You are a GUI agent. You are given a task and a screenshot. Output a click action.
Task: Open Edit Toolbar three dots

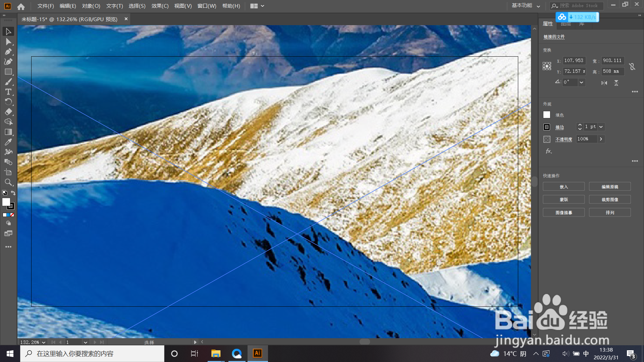tap(8, 247)
